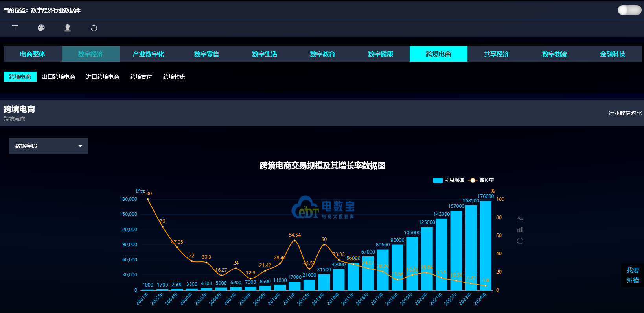
Task: Open the 数字物流 tab
Action: point(554,54)
